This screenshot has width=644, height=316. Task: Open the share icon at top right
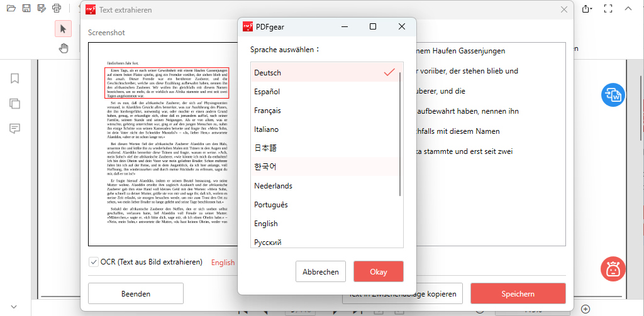point(587,9)
